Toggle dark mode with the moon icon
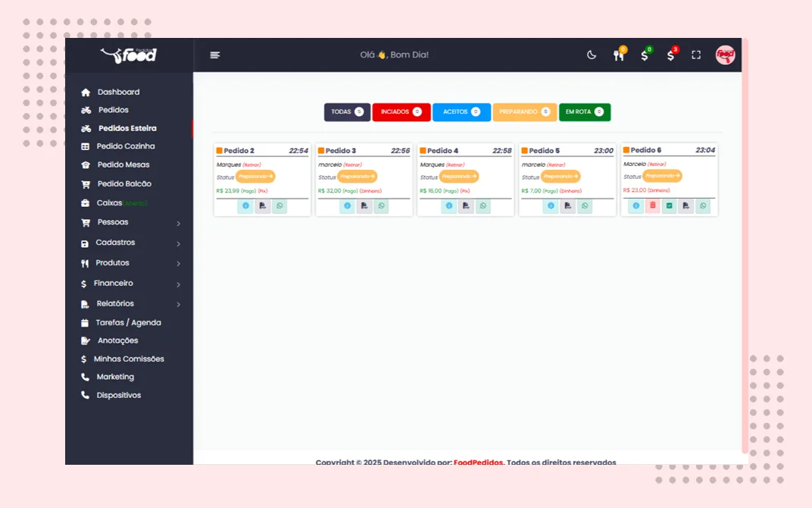 tap(592, 55)
